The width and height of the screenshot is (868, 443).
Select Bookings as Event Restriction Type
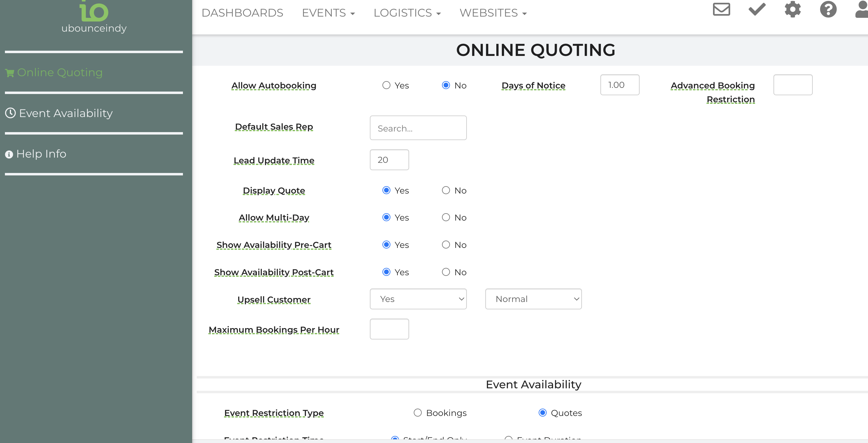(417, 413)
